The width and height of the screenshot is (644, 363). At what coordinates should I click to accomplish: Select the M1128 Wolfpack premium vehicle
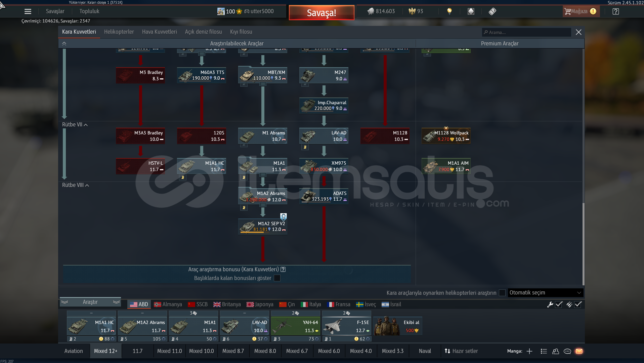point(446,136)
